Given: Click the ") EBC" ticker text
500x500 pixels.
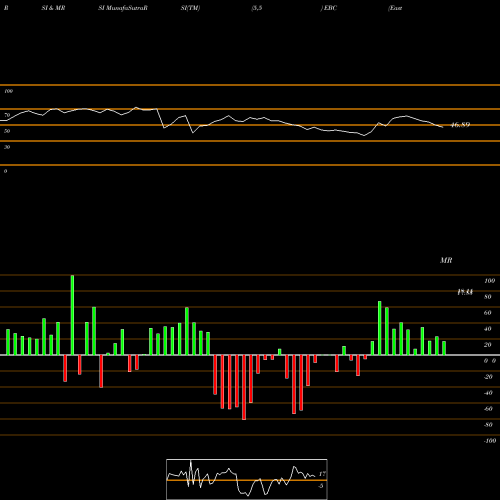Looking at the screenshot, I should coord(329,8).
